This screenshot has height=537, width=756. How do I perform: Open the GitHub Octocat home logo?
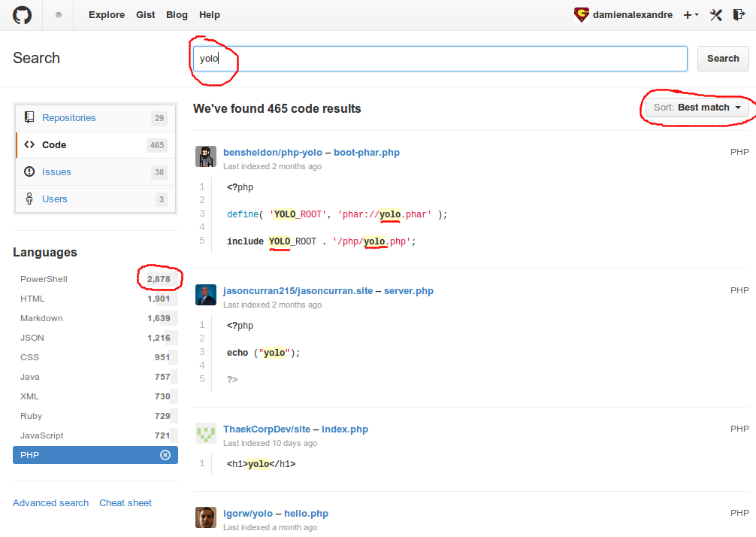click(23, 15)
